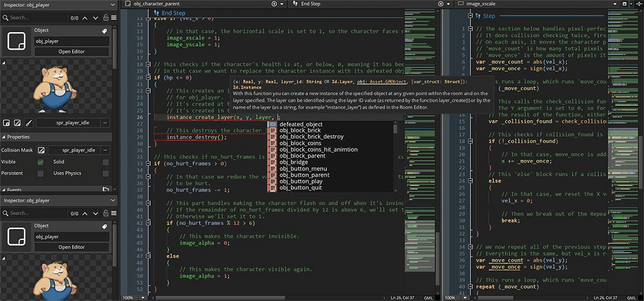Image resolution: width=644 pixels, height=301 pixels.
Task: Open the dropdown arrow after obj_character_parent plus icon
Action: [x=282, y=4]
